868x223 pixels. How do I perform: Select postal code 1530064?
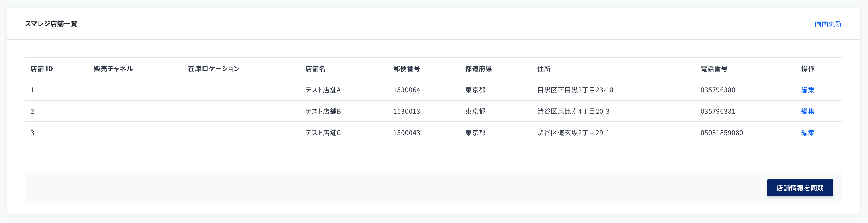click(x=406, y=90)
